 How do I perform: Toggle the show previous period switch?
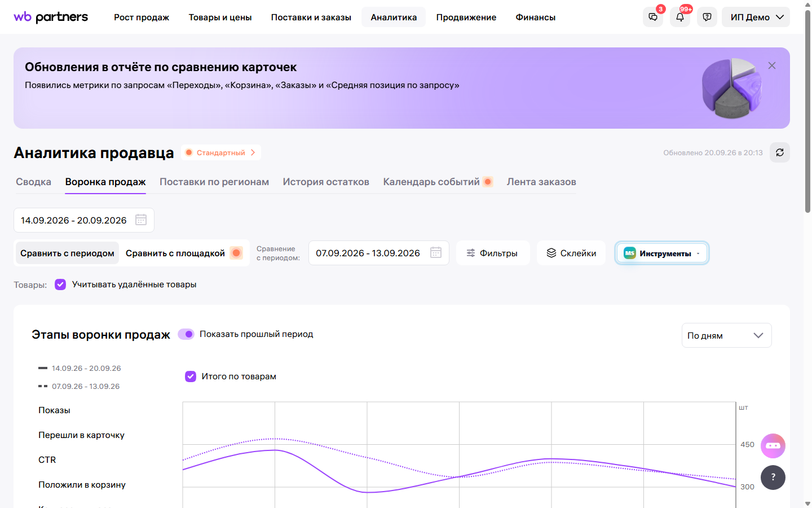(x=186, y=334)
